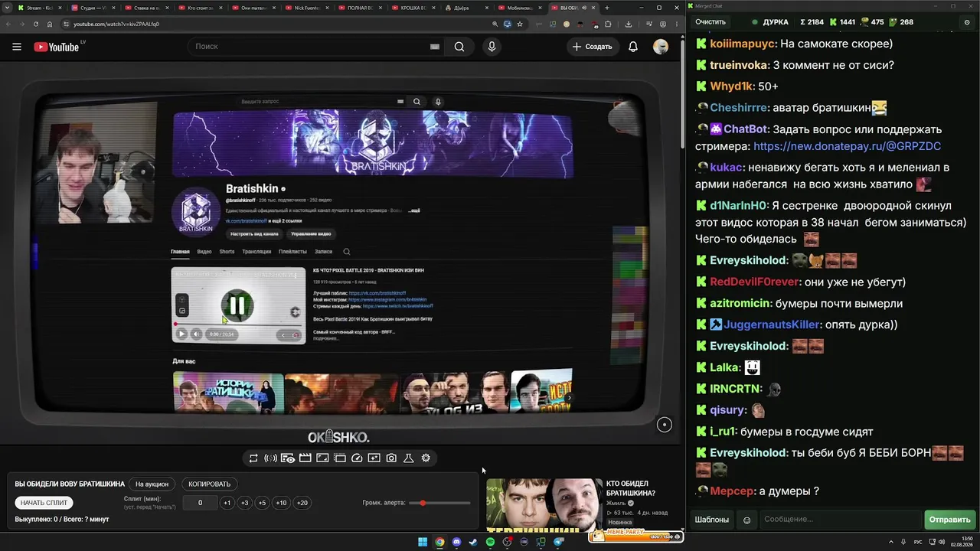
Task: Bookmark this page with the star icon
Action: pos(520,24)
